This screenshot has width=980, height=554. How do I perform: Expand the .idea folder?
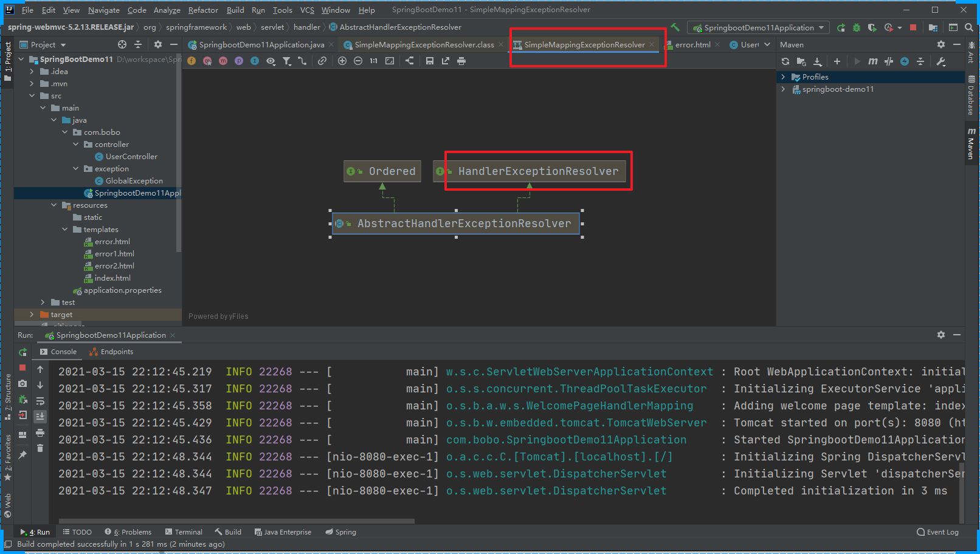pyautogui.click(x=32, y=72)
